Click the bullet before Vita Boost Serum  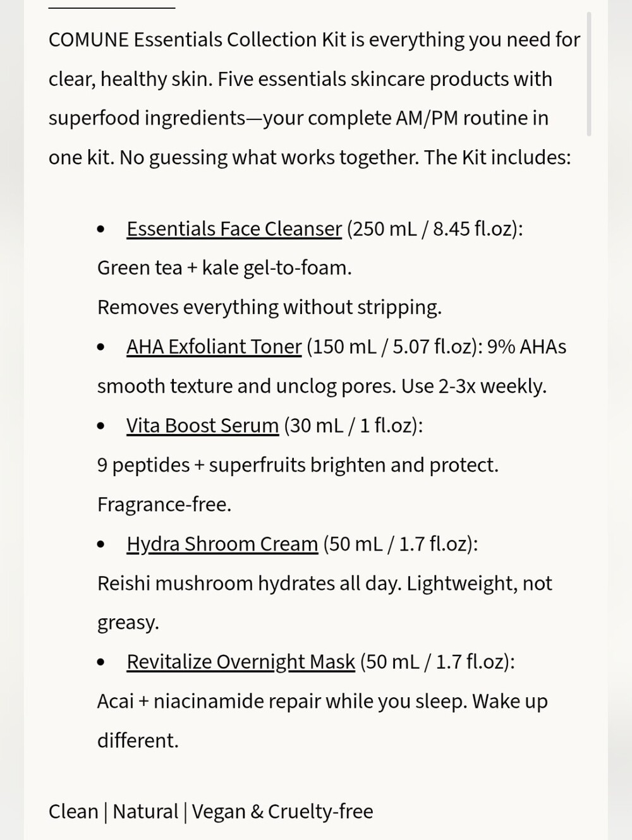[101, 426]
